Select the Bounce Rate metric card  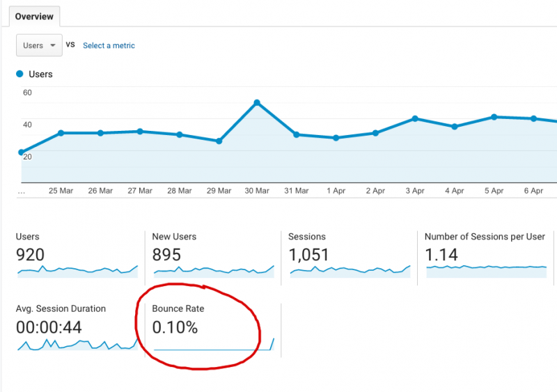212,326
